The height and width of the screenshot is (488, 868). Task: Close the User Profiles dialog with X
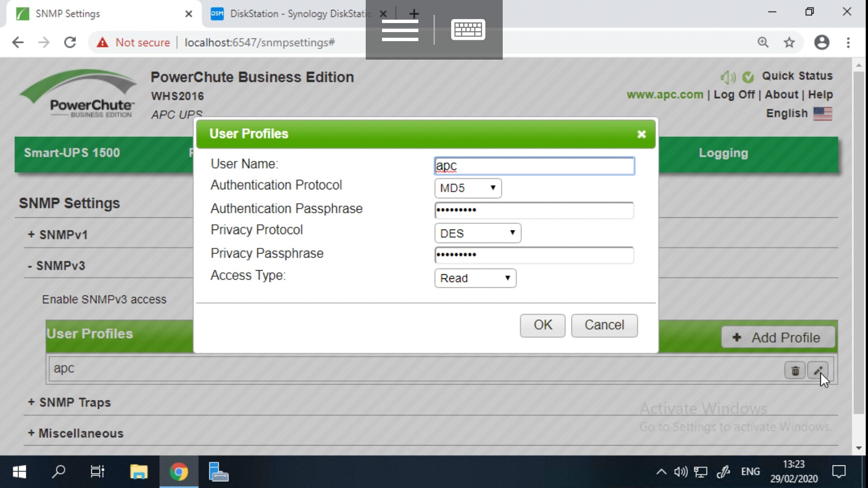pos(641,134)
